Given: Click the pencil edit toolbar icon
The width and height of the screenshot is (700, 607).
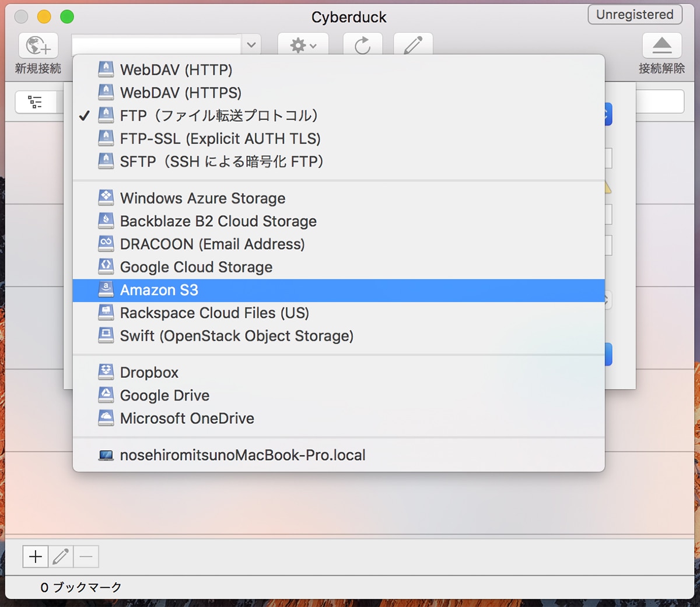Looking at the screenshot, I should point(413,45).
